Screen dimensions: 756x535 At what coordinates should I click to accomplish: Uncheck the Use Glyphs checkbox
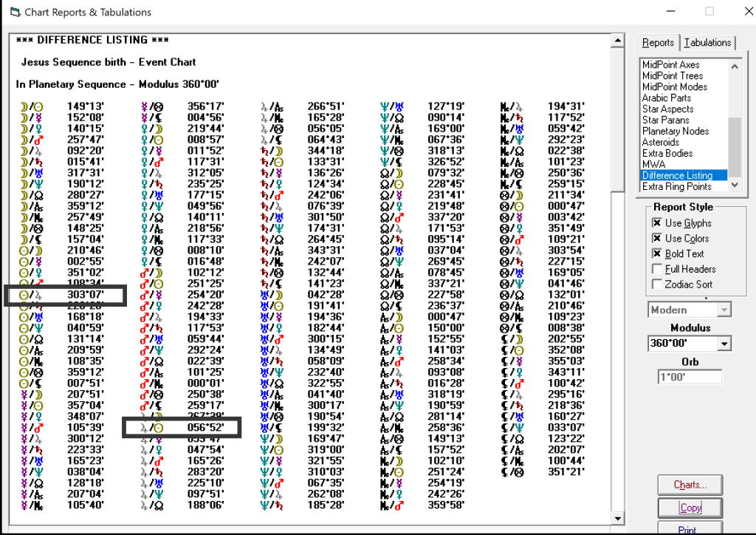[657, 223]
